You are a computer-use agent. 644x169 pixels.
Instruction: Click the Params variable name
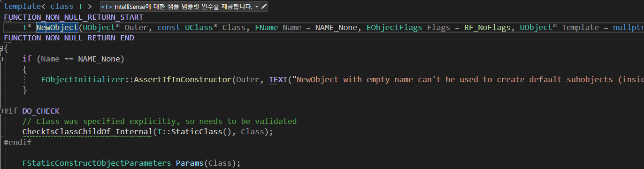pos(190,163)
